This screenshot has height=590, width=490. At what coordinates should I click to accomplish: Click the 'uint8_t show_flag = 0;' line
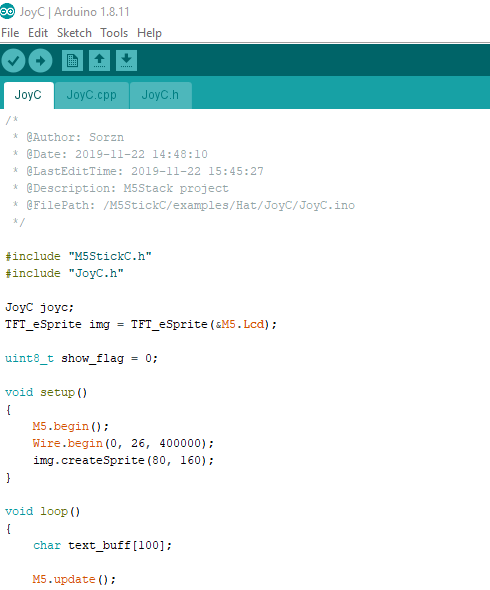82,358
